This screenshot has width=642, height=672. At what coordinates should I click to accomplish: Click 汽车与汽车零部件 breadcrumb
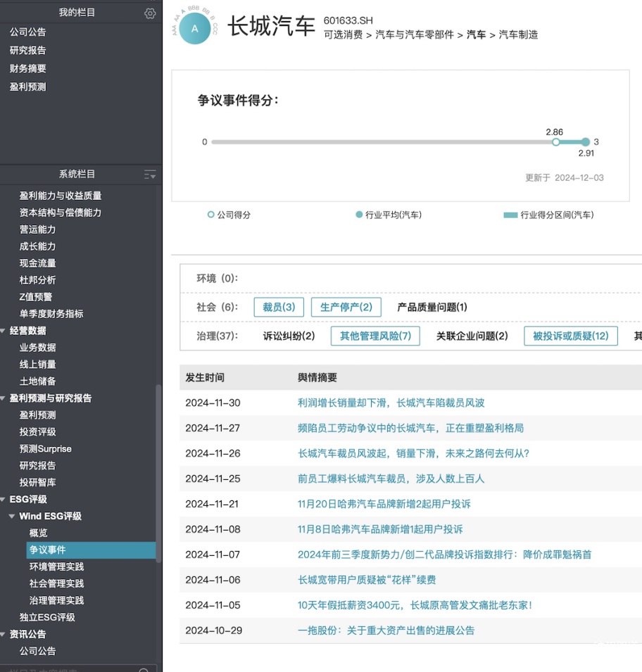pyautogui.click(x=415, y=34)
